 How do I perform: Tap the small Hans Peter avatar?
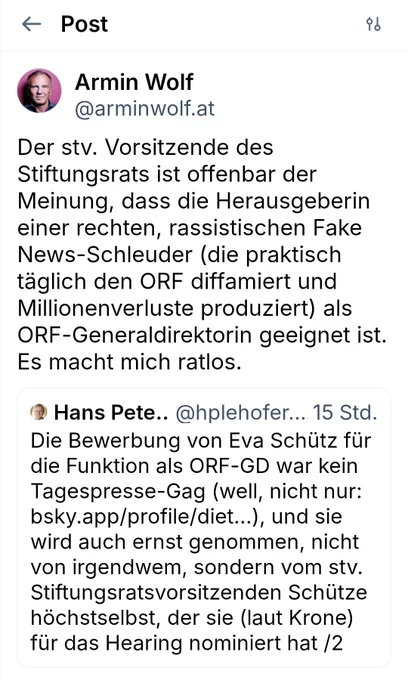(x=39, y=412)
